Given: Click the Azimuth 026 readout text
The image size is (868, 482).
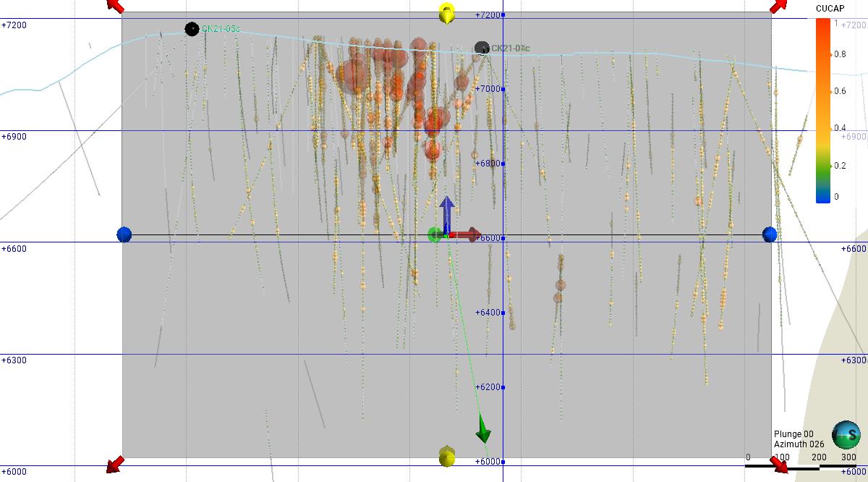Looking at the screenshot, I should point(793,444).
